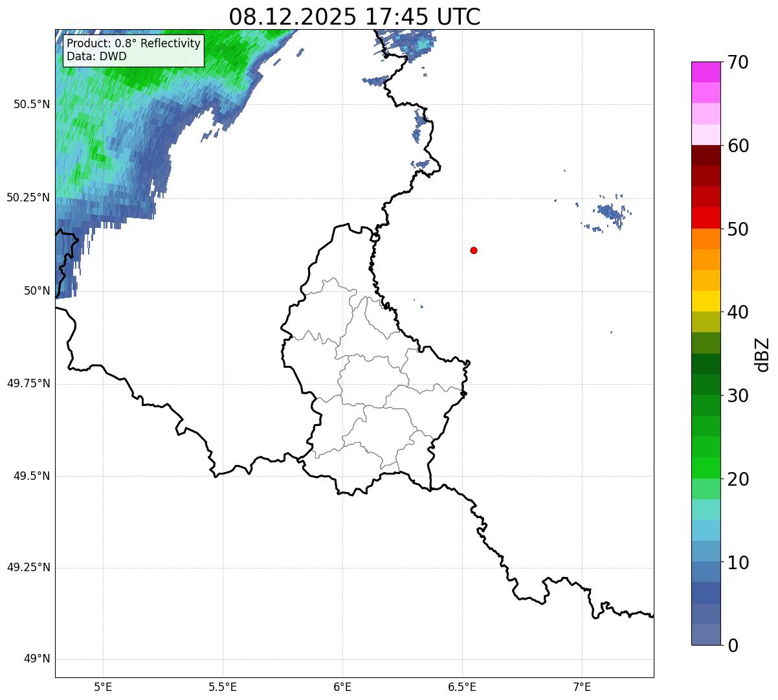Click the longitude label 5.5°E
This screenshot has width=778, height=700.
click(223, 686)
